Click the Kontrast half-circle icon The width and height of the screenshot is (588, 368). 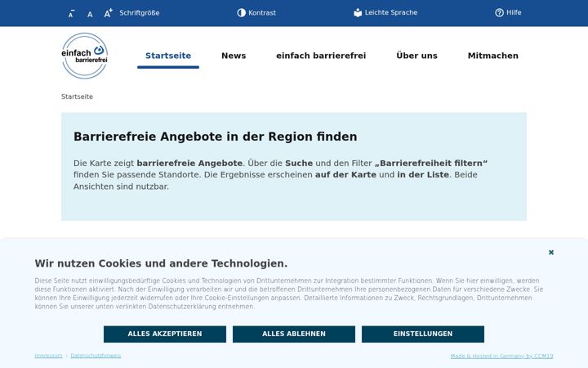coord(242,13)
